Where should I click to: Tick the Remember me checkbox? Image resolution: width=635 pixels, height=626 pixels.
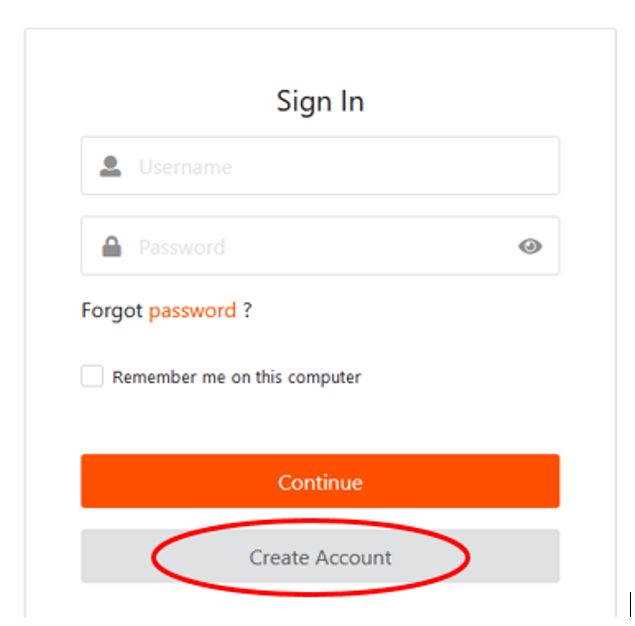pyautogui.click(x=92, y=377)
